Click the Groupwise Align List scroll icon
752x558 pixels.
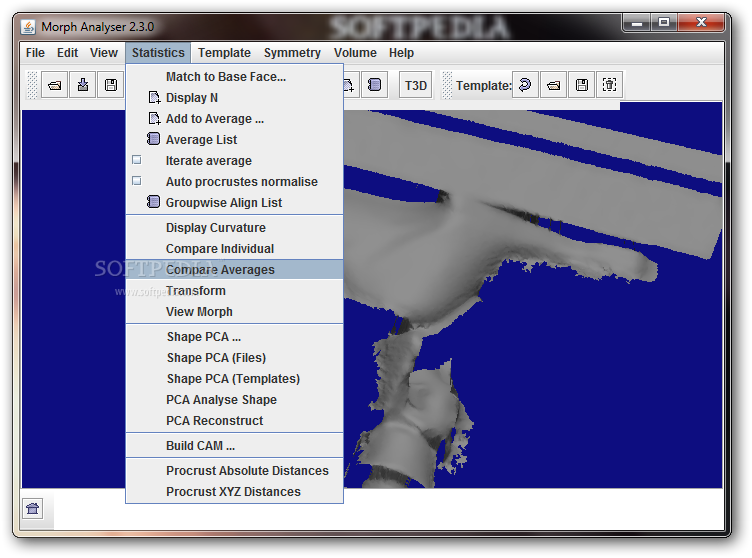pos(153,202)
